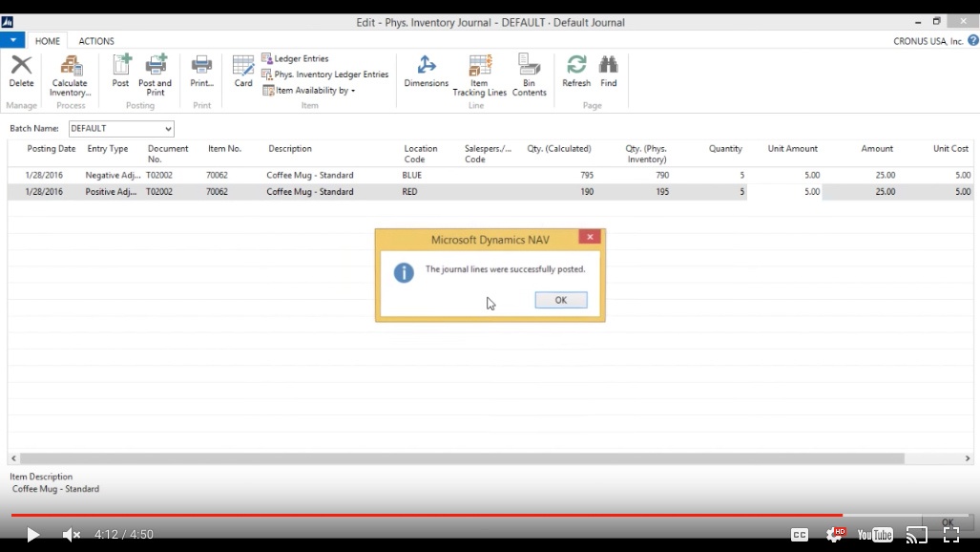Unmute the video with the speaker icon

[72, 535]
